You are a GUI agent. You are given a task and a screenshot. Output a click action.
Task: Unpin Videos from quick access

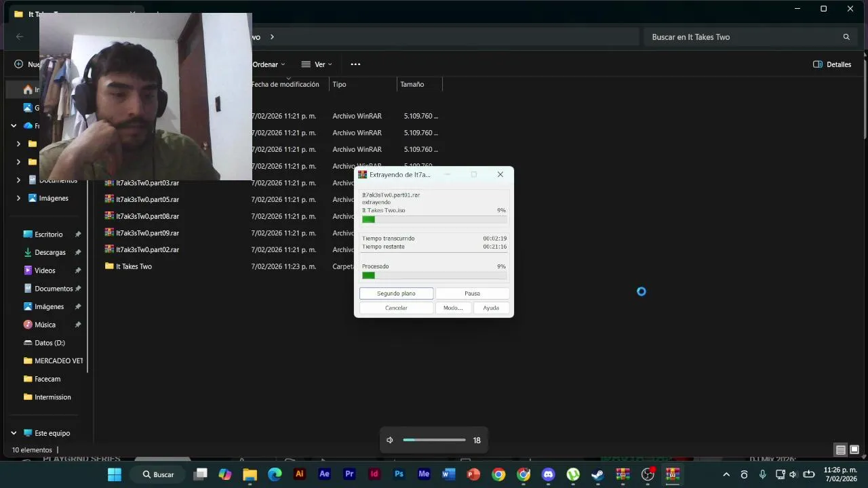(x=78, y=270)
